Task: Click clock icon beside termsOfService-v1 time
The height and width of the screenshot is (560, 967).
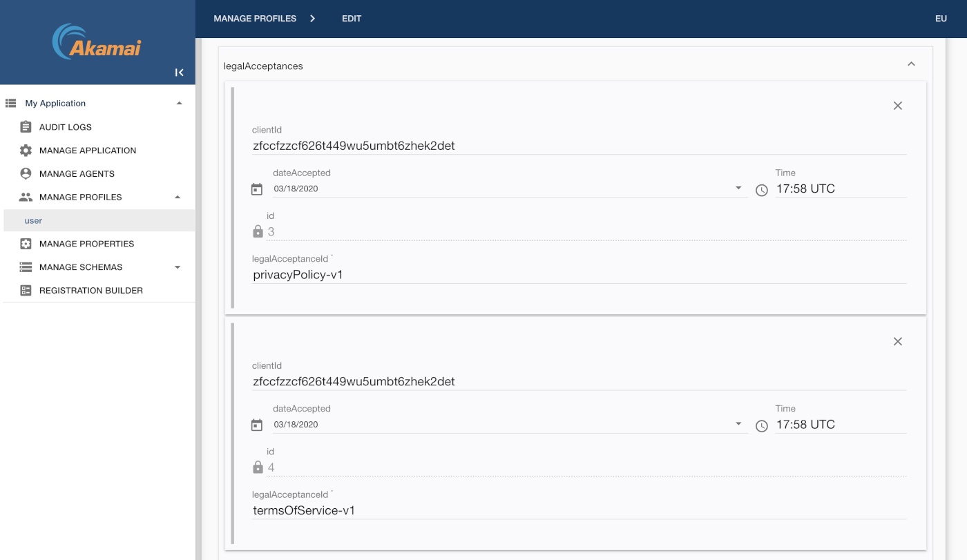Action: click(x=761, y=426)
